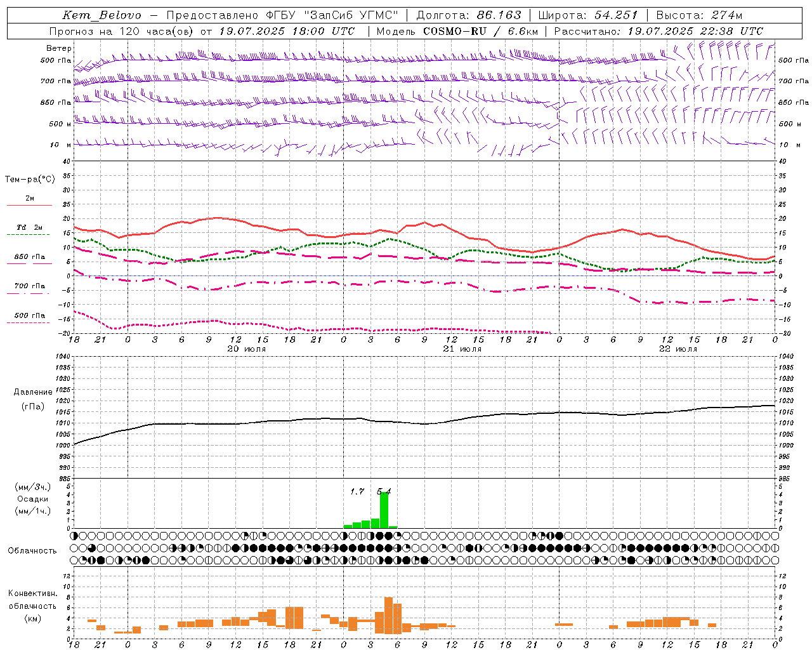Click the 21 июля date label
Screen dimensions: 812x650
(462, 349)
